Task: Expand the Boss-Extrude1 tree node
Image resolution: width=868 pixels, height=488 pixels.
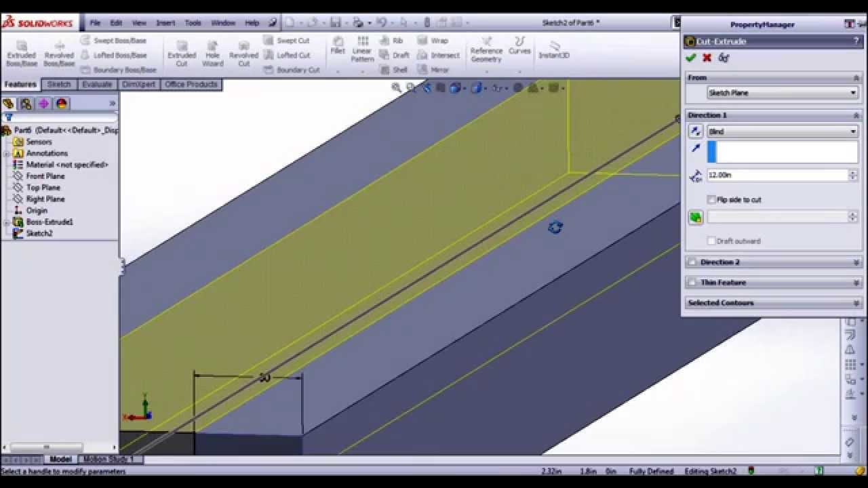Action: pyautogui.click(x=6, y=222)
